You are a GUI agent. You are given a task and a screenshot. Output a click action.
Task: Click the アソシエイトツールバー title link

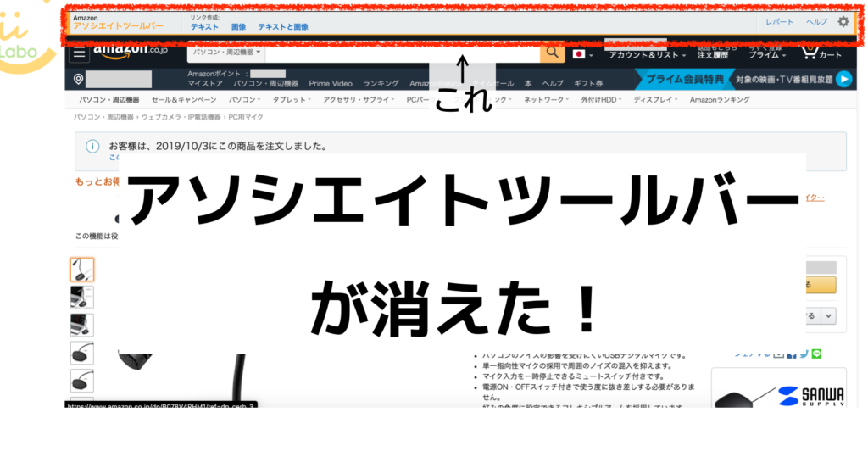(118, 26)
